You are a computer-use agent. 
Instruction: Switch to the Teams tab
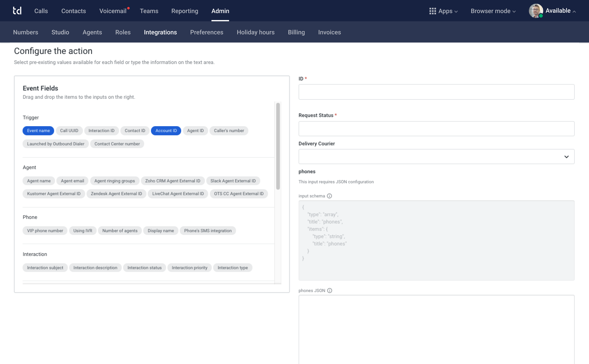(149, 11)
